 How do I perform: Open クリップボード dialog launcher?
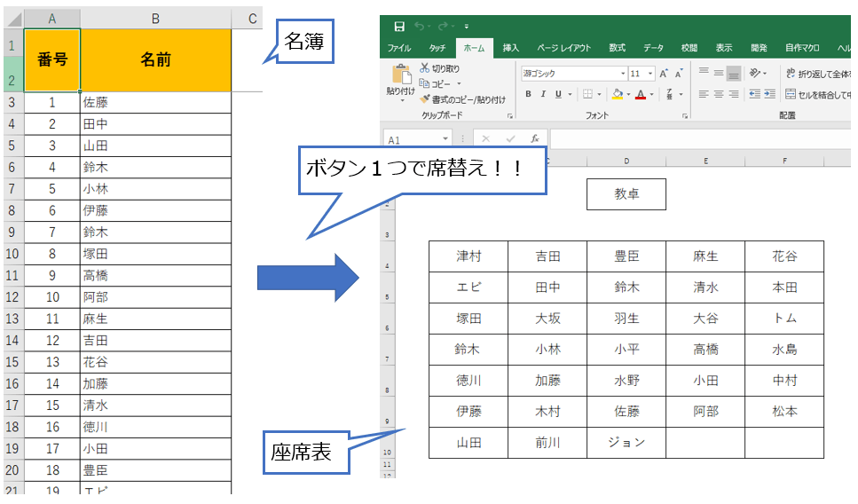(x=510, y=115)
